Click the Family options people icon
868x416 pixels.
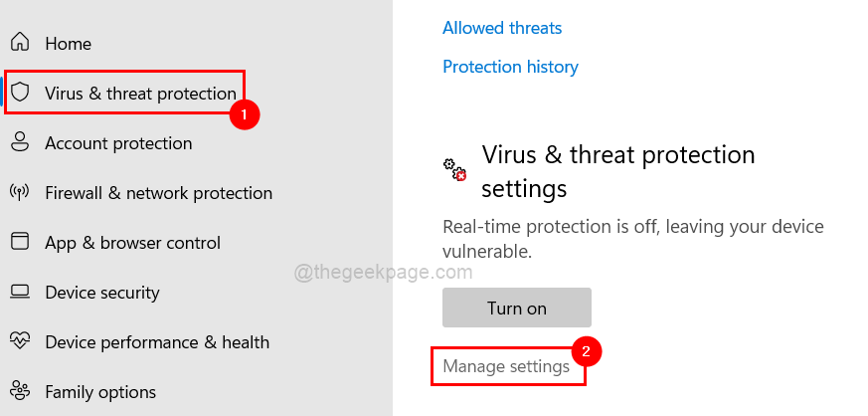(x=20, y=392)
